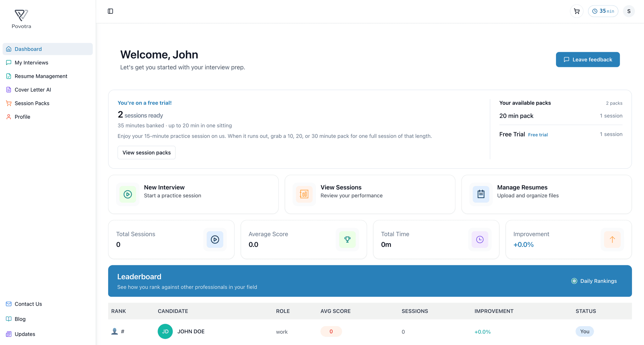Click the JD avatar in leaderboard
The height and width of the screenshot is (345, 644).
click(165, 331)
